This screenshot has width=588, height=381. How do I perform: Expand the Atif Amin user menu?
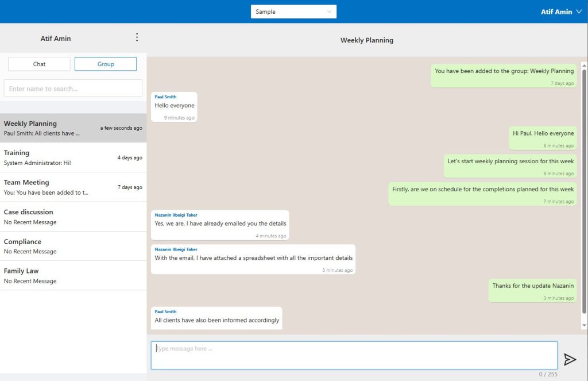(561, 11)
